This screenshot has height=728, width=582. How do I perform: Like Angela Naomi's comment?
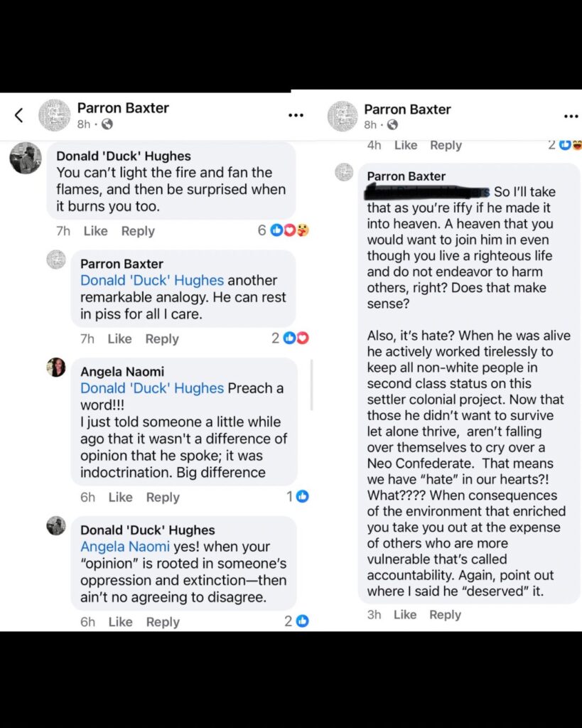click(x=120, y=497)
